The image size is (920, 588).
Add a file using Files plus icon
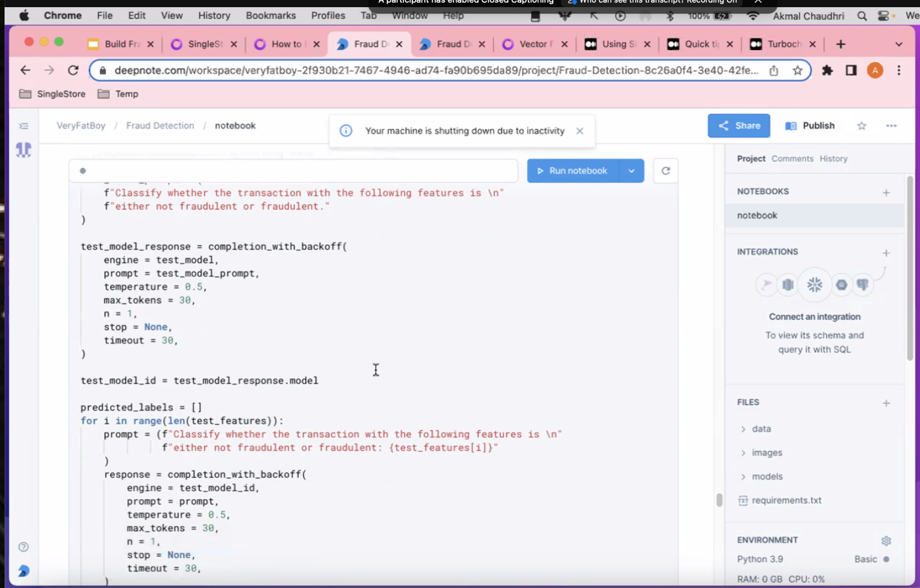886,403
